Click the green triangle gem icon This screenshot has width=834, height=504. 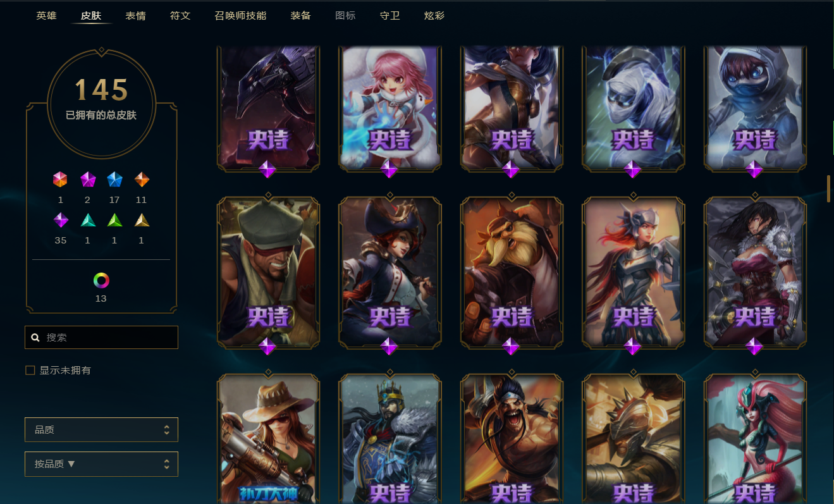(x=114, y=220)
